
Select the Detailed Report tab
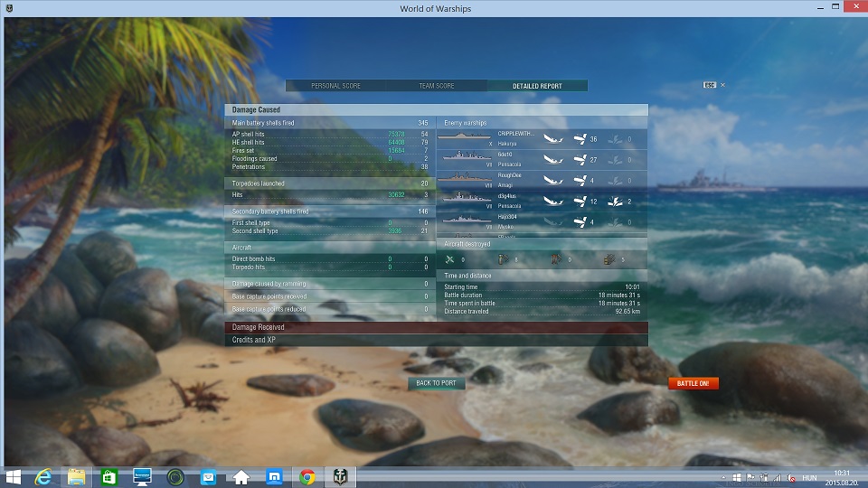pos(537,86)
